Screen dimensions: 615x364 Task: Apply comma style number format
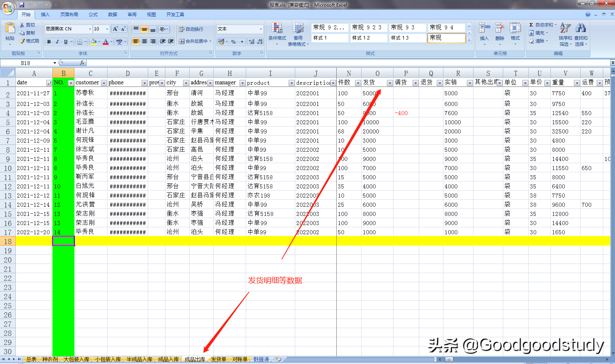click(x=242, y=42)
